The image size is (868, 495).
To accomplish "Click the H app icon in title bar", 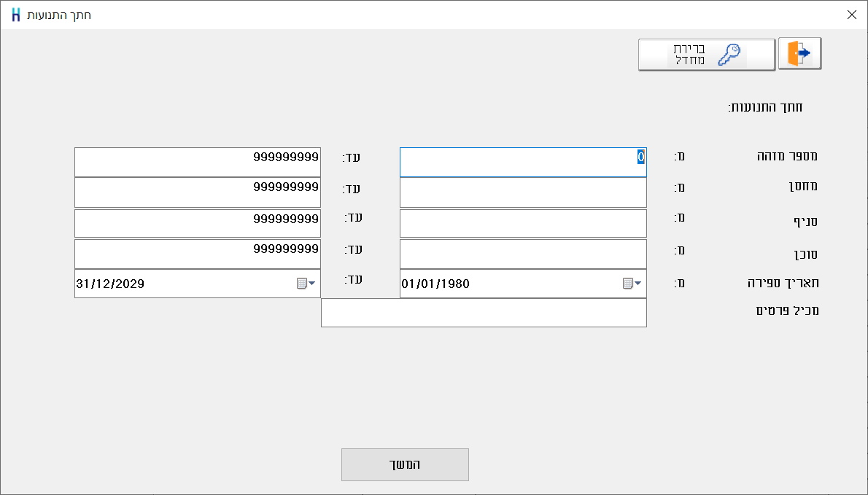I will pyautogui.click(x=16, y=15).
